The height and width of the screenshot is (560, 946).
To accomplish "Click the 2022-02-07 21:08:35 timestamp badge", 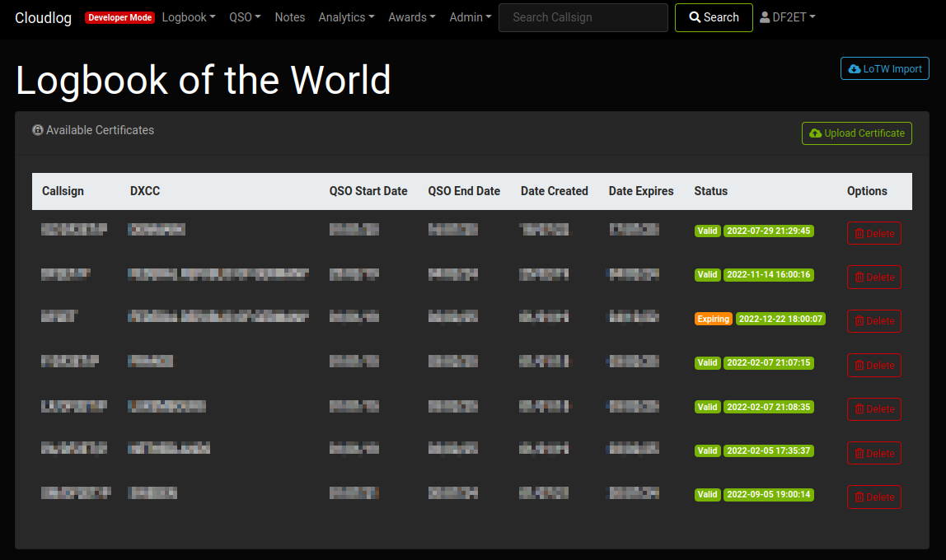I will (x=769, y=407).
